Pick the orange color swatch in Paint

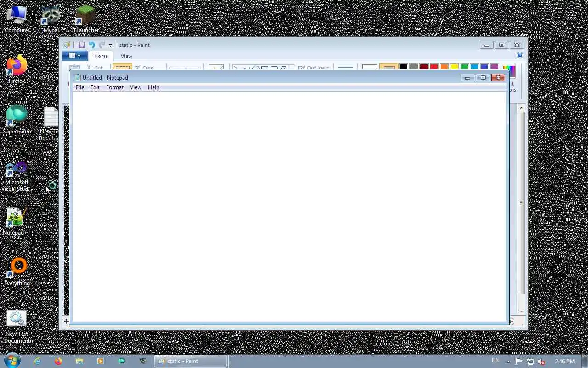(x=444, y=67)
